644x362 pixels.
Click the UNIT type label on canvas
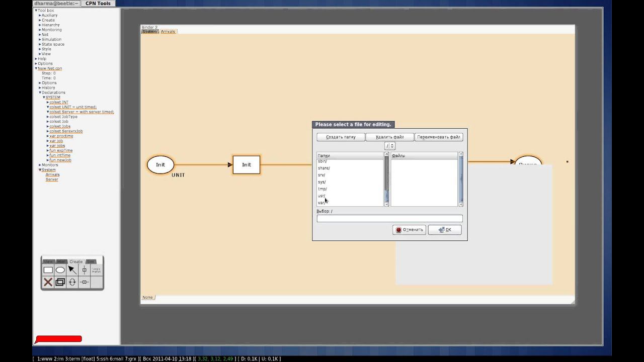click(178, 175)
